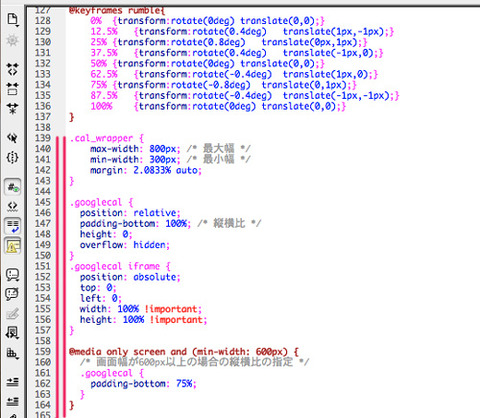The height and width of the screenshot is (418, 480).
Task: Click padding-bottom: 100% declaration
Action: [x=135, y=223]
